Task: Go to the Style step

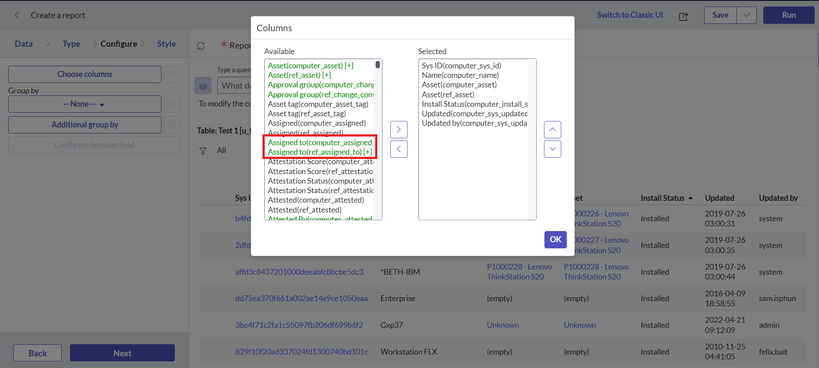Action: (x=166, y=44)
